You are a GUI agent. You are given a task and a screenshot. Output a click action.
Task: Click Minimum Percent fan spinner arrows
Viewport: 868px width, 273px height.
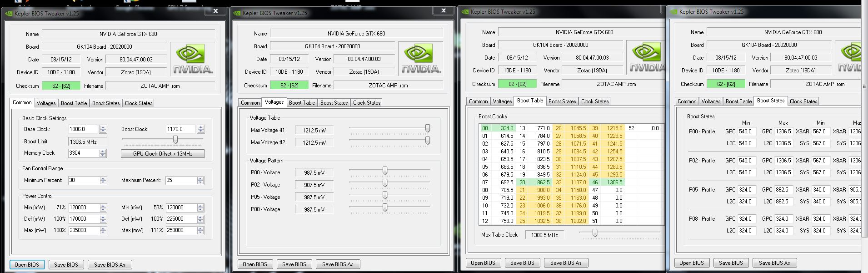click(103, 181)
